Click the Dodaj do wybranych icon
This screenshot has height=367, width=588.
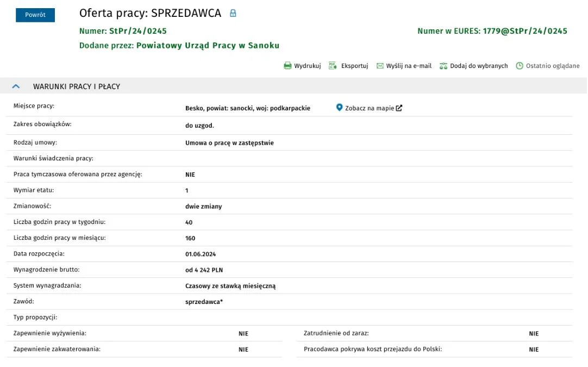[x=443, y=66]
